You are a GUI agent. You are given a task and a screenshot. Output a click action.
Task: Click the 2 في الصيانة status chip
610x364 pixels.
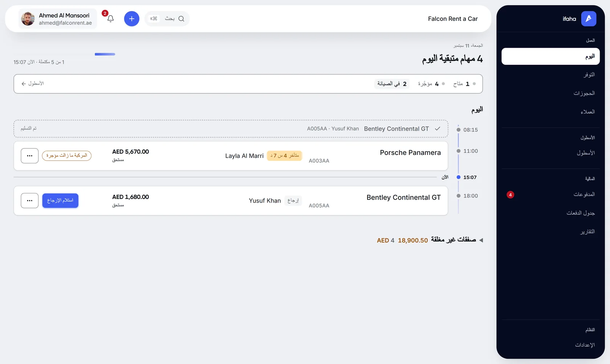(392, 84)
